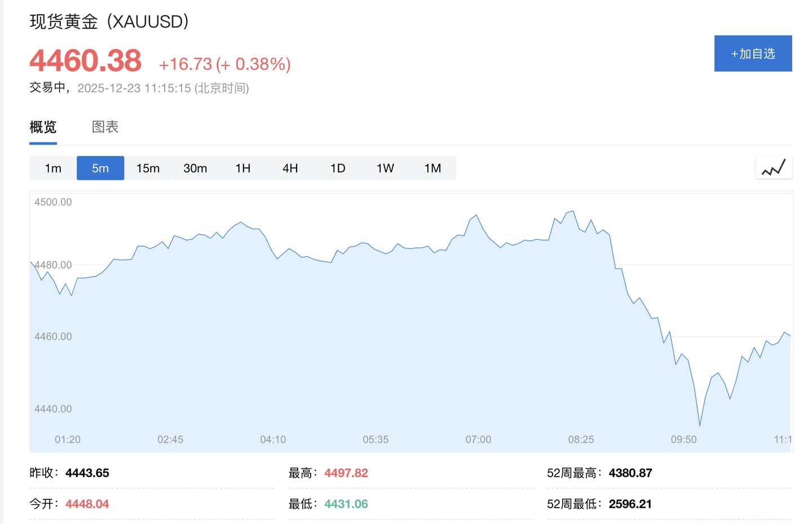
Task: Click the 07:00 time axis label
Action: coord(478,439)
